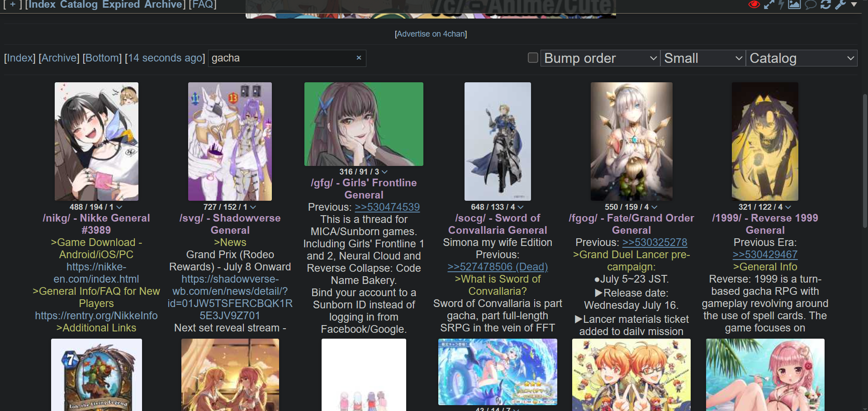Click the >>530474539 previous thread link
This screenshot has width=868, height=411.
tap(387, 207)
